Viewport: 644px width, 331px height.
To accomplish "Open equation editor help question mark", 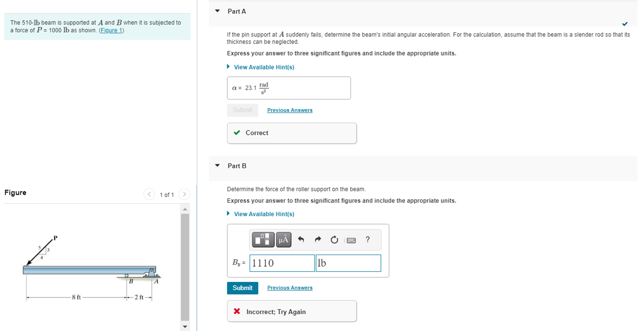I will click(x=368, y=240).
